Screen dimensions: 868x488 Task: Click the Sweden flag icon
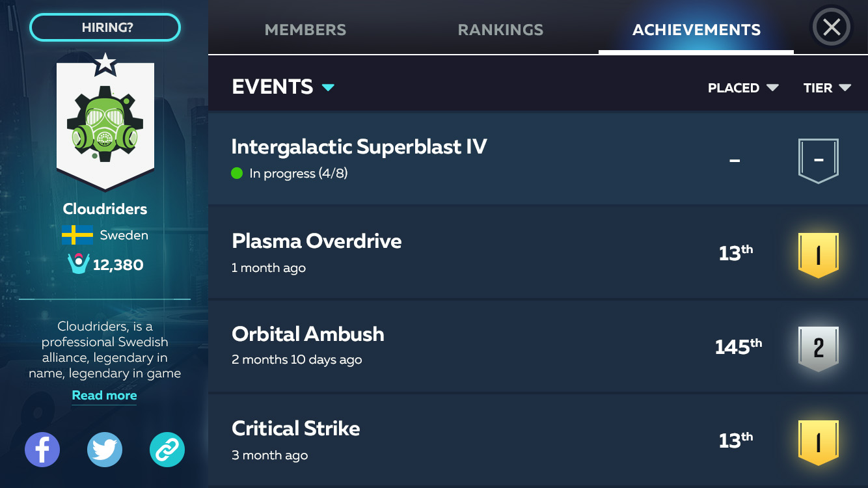coord(77,235)
